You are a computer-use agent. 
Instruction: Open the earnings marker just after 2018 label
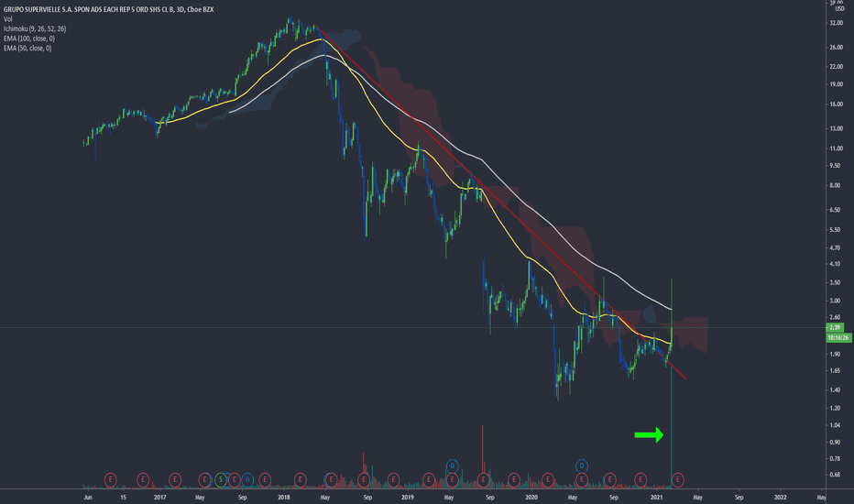tap(301, 480)
